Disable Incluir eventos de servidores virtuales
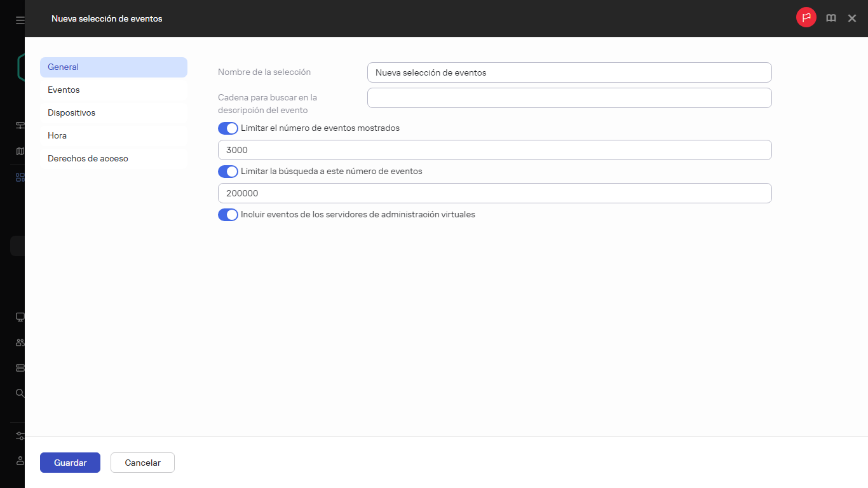 (227, 214)
